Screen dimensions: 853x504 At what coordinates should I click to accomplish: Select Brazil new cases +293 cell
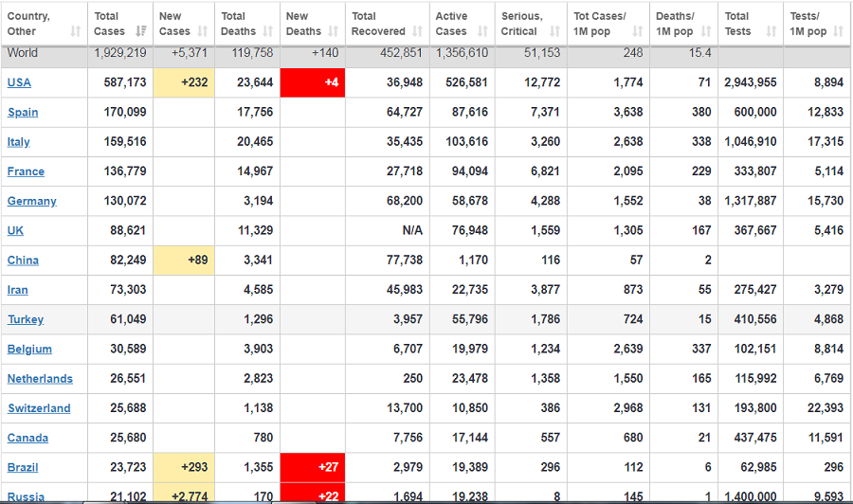click(x=184, y=468)
